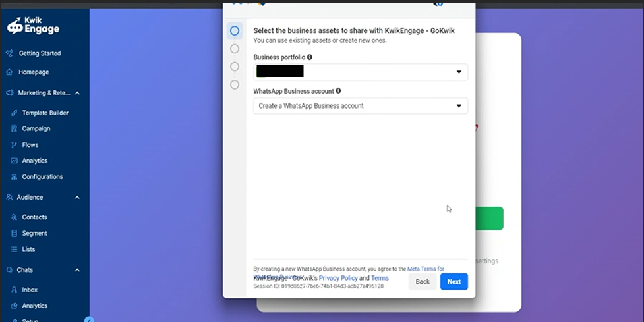Click the Marketing & Retention megaphone icon
This screenshot has width=644, height=322.
pyautogui.click(x=10, y=93)
